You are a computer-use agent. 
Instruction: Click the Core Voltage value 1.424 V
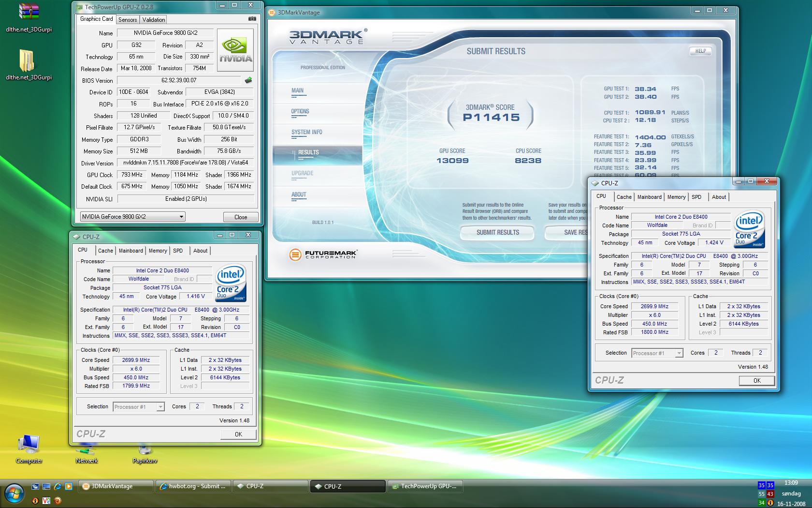pyautogui.click(x=714, y=243)
